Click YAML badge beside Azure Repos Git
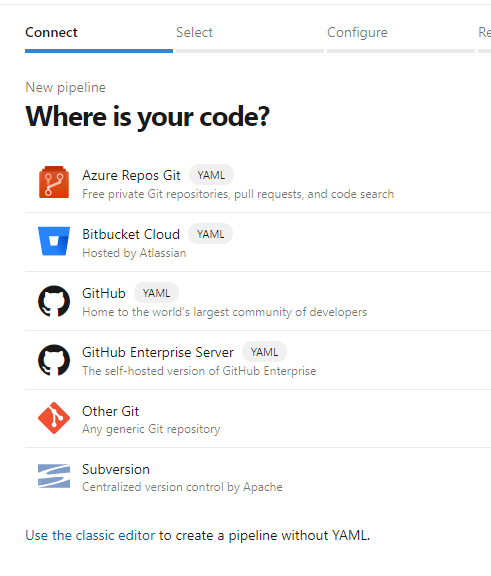Screen dimensions: 491x576 point(211,175)
